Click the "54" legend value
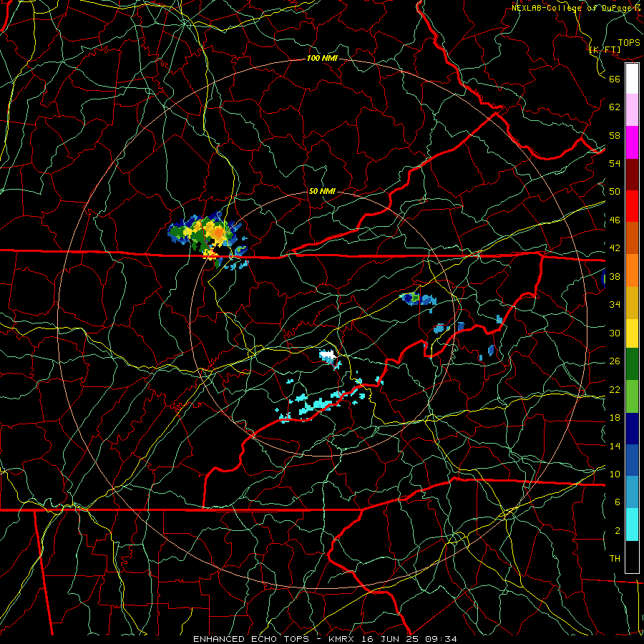Screen dimensions: 644x644 pyautogui.click(x=615, y=163)
